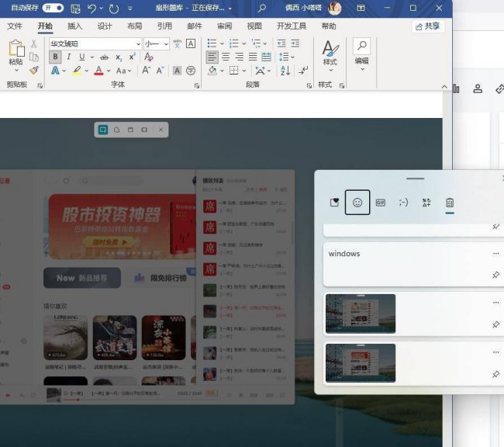Open the search magnifier in Word title bar
504x447 pixels.
point(262,8)
